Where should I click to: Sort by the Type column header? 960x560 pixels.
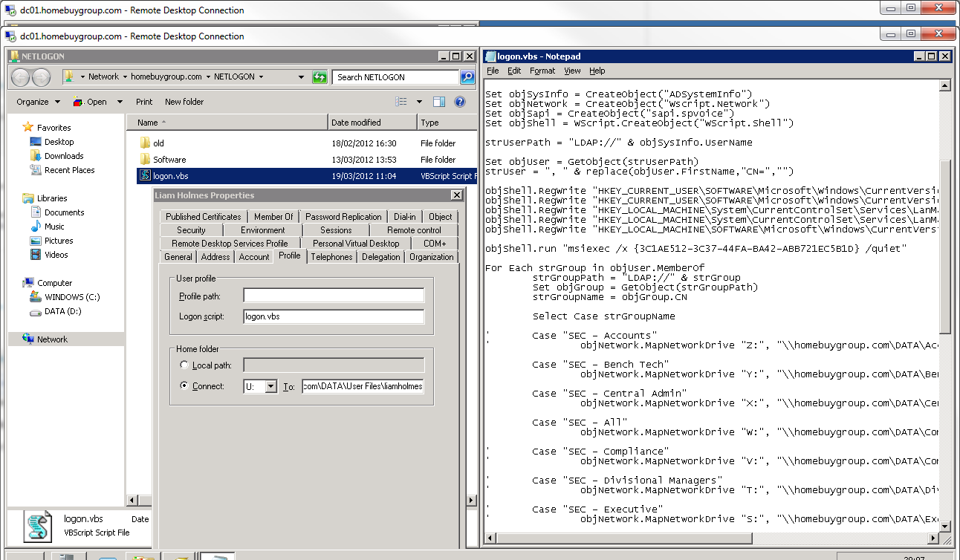click(x=447, y=123)
